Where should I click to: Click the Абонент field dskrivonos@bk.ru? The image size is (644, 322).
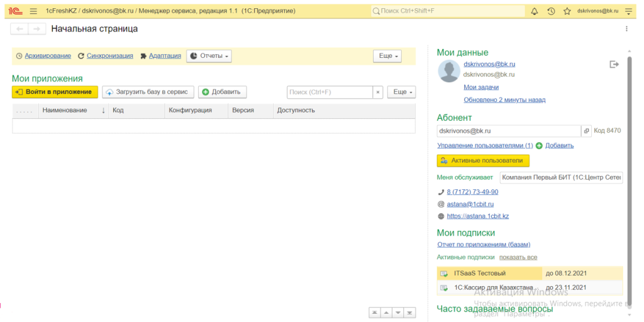(x=509, y=131)
